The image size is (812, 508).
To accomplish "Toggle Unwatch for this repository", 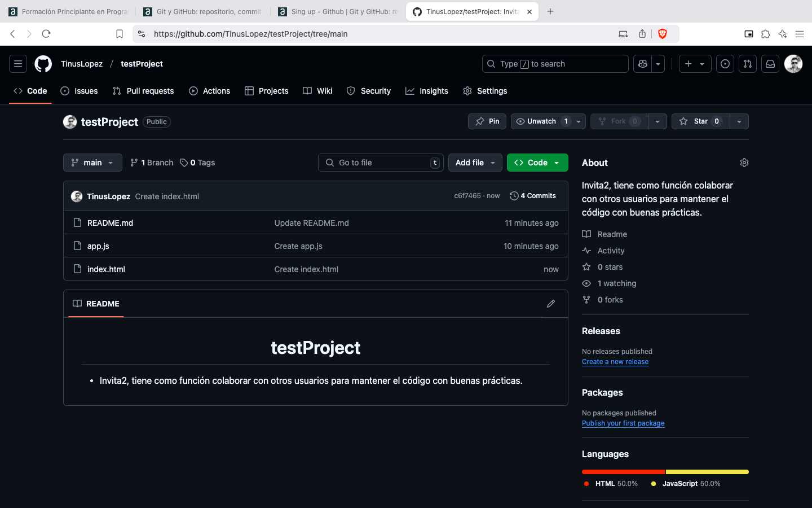I will click(x=541, y=121).
